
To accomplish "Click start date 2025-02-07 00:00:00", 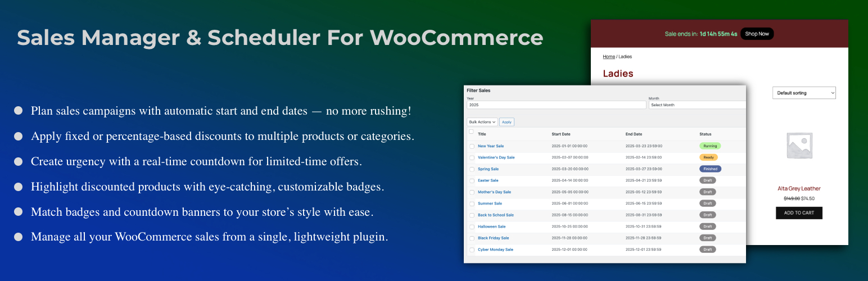I will coord(570,157).
